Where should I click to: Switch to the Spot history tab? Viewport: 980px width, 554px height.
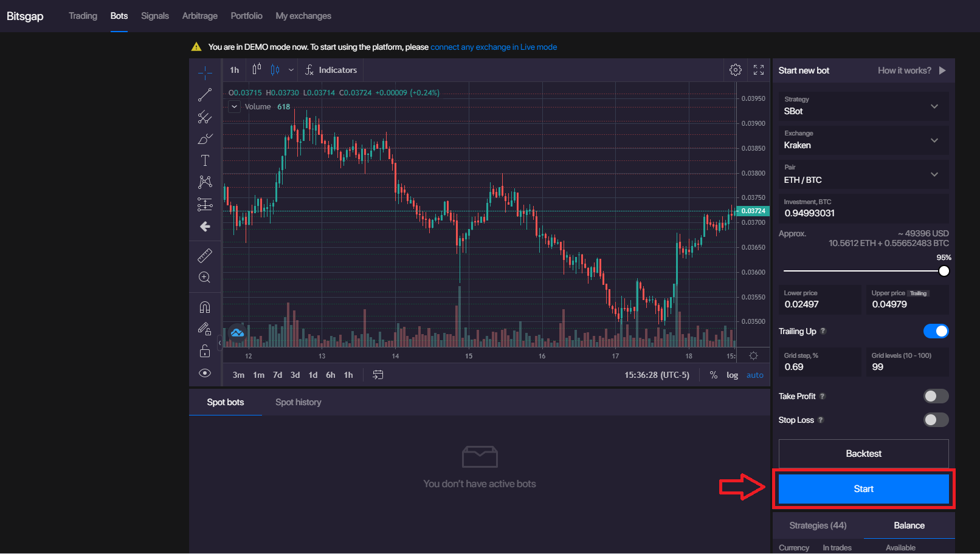[x=298, y=402]
